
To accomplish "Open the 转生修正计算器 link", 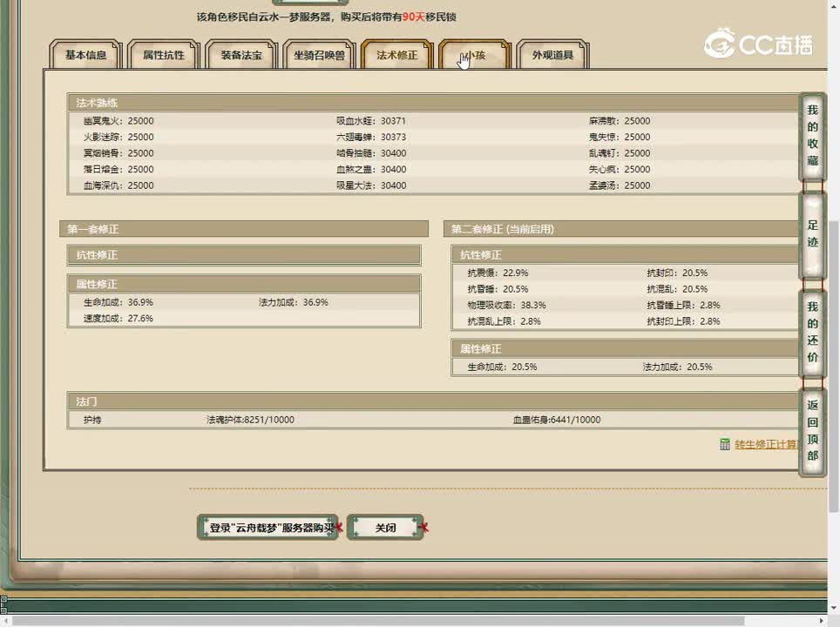I will point(767,445).
